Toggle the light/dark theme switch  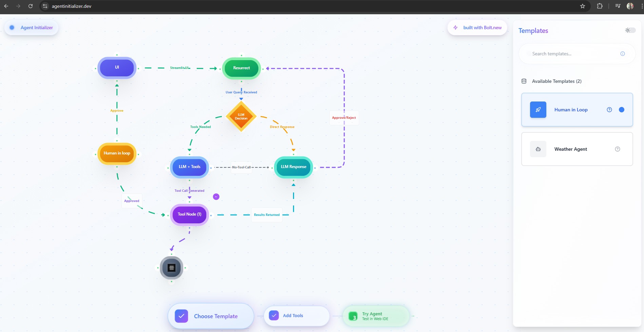click(x=630, y=30)
